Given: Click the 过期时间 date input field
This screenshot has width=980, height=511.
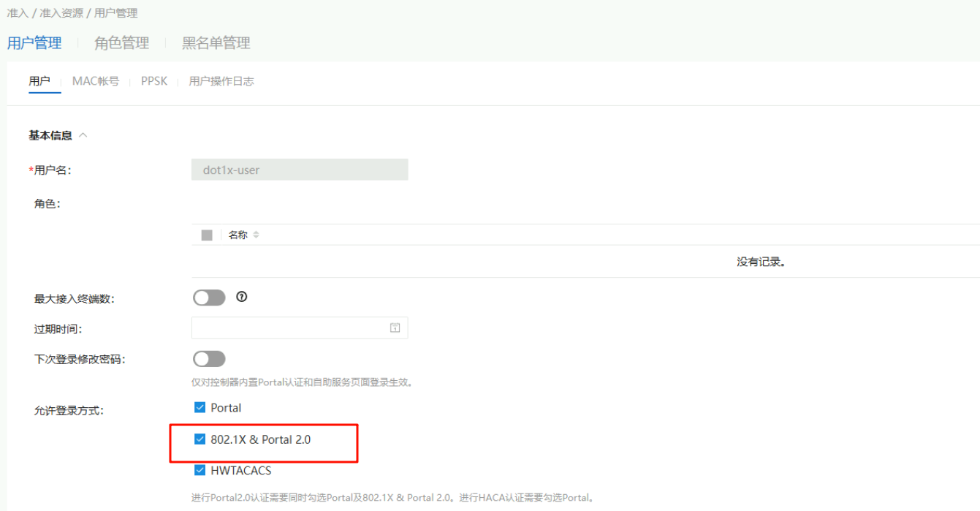Looking at the screenshot, I should tap(289, 328).
